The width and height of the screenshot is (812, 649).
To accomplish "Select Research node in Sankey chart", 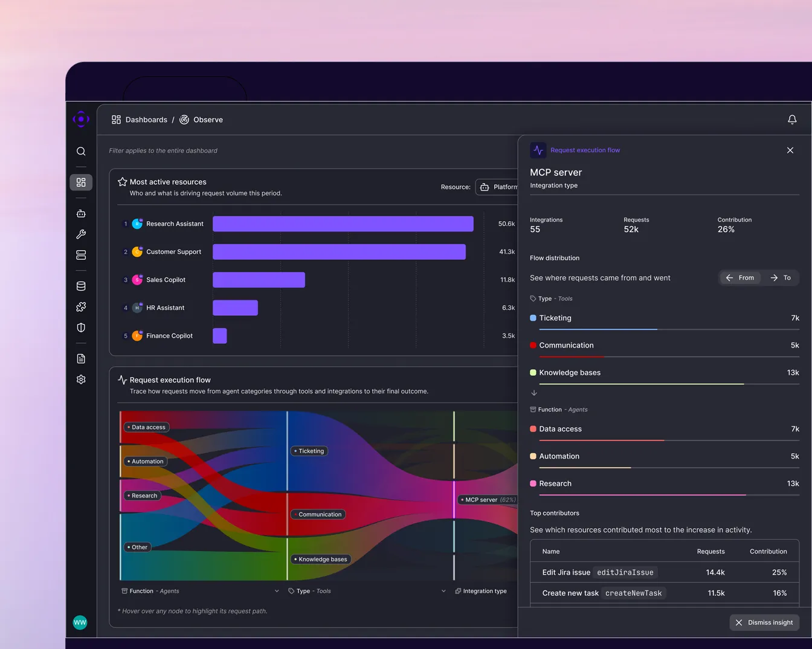I will tap(143, 496).
